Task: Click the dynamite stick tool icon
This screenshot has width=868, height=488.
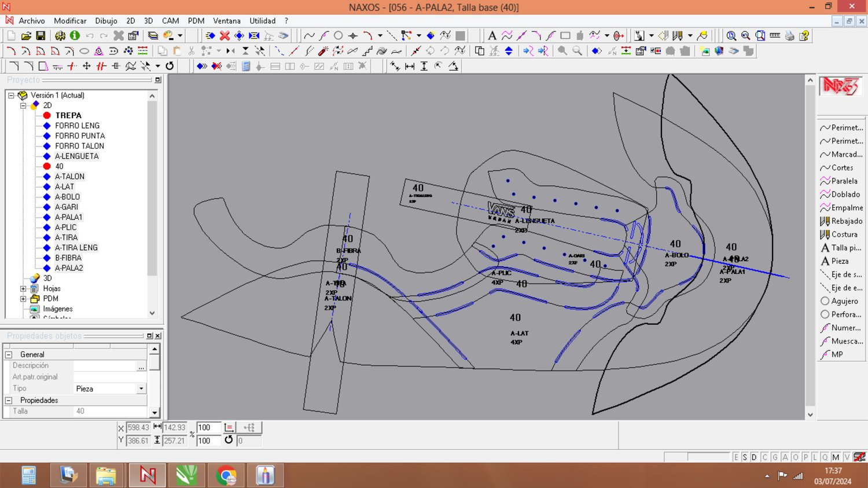Action: pos(323,51)
